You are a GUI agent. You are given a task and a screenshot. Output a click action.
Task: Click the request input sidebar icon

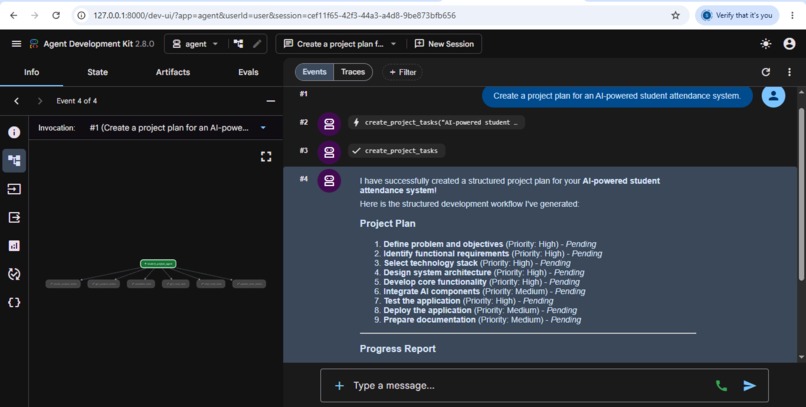click(14, 189)
